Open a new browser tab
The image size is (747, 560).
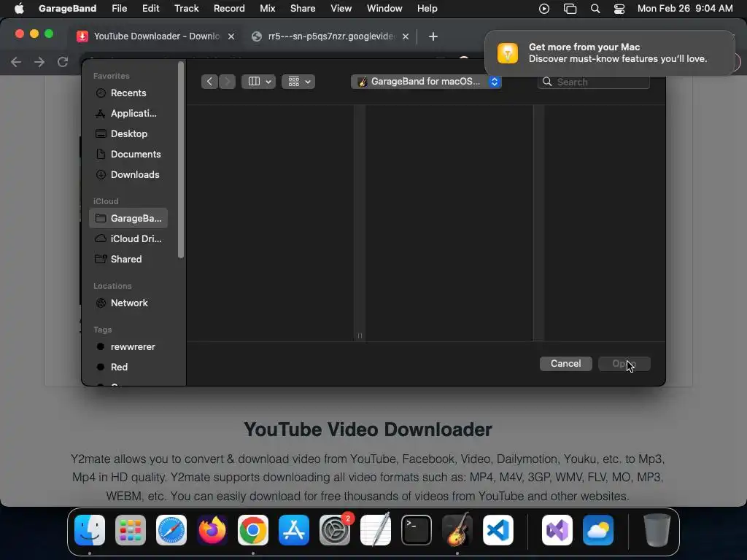(x=433, y=36)
